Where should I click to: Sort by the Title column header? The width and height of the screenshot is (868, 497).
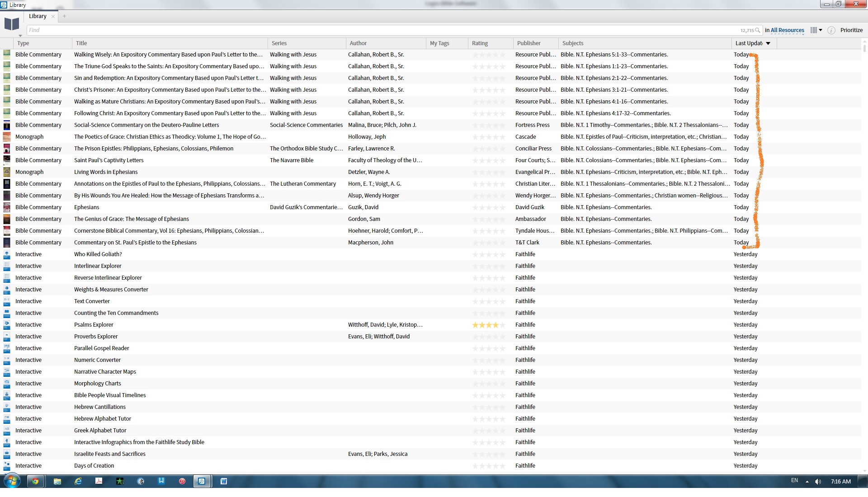point(170,43)
